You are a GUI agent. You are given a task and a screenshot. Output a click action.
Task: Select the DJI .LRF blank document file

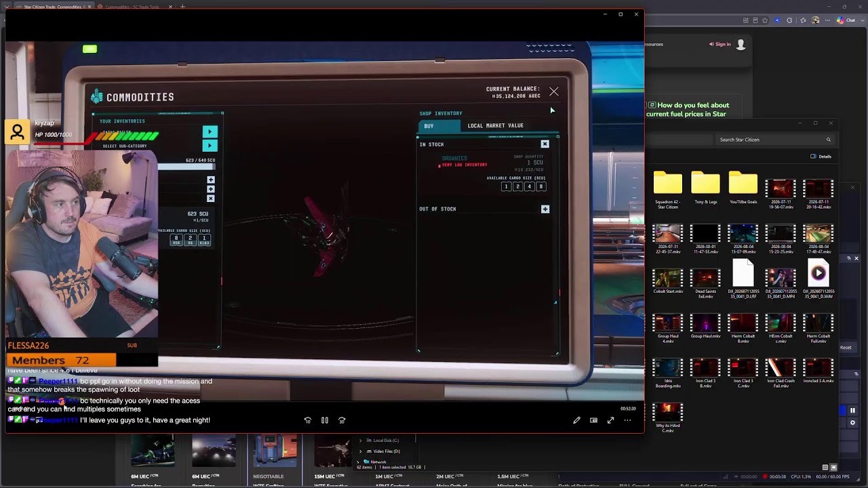point(743,279)
